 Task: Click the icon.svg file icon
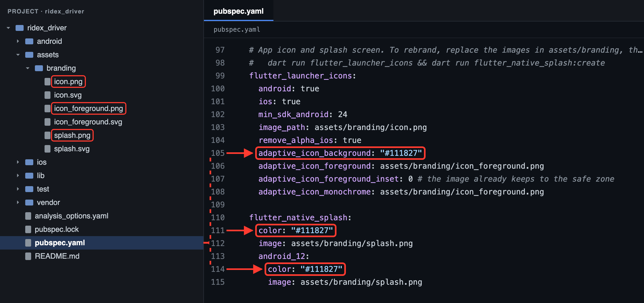click(x=47, y=95)
